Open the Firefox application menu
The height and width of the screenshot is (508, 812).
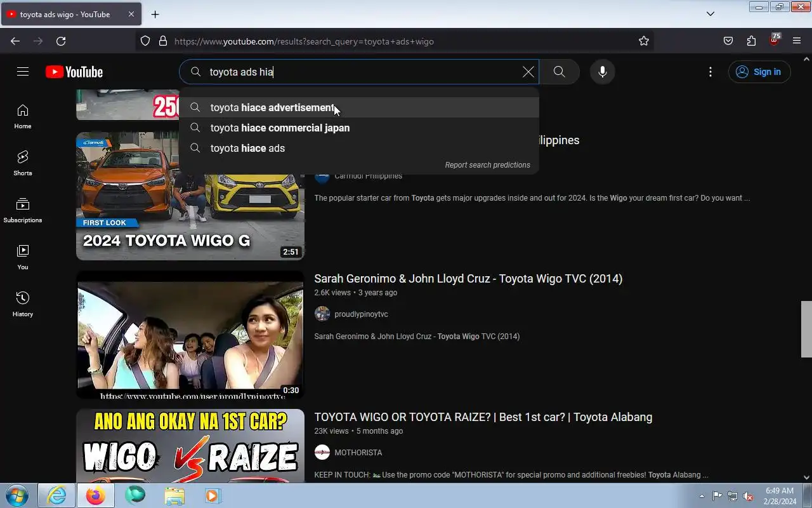click(797, 41)
